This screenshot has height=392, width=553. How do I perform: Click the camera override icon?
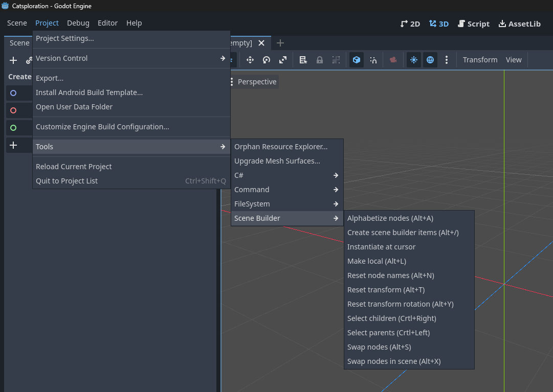click(x=393, y=60)
